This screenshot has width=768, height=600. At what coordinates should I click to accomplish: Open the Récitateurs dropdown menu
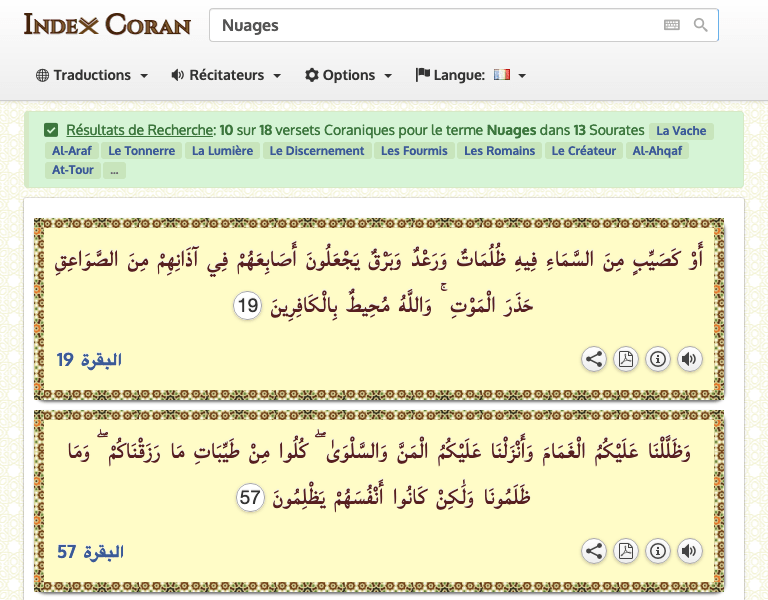[226, 75]
